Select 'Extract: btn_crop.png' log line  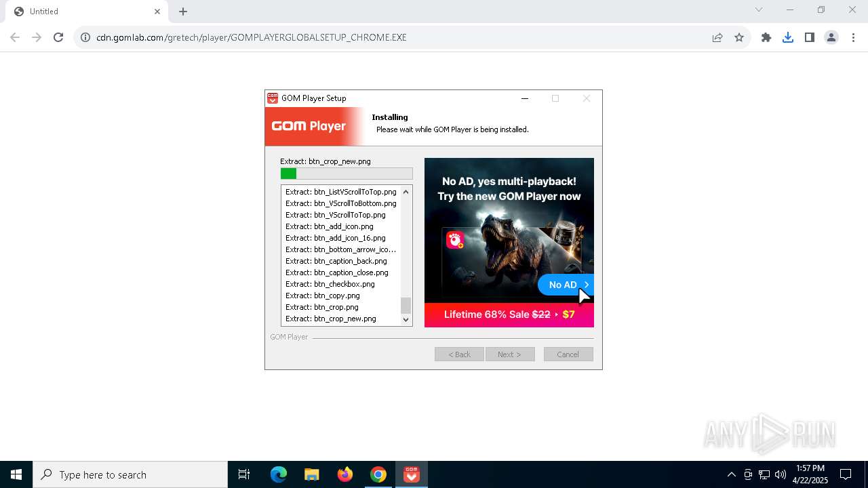click(322, 307)
